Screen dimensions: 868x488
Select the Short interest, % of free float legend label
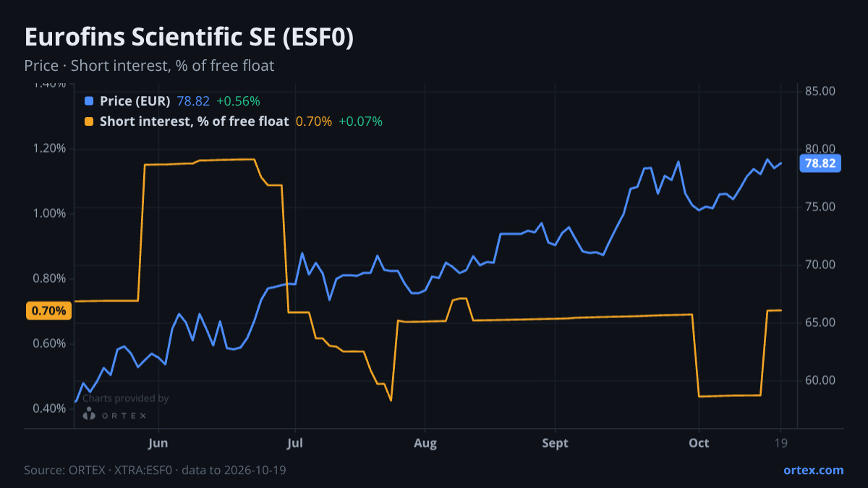point(194,121)
